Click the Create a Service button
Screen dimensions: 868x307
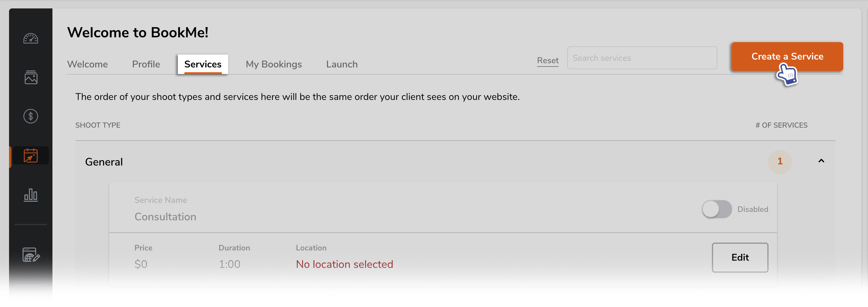(x=787, y=57)
